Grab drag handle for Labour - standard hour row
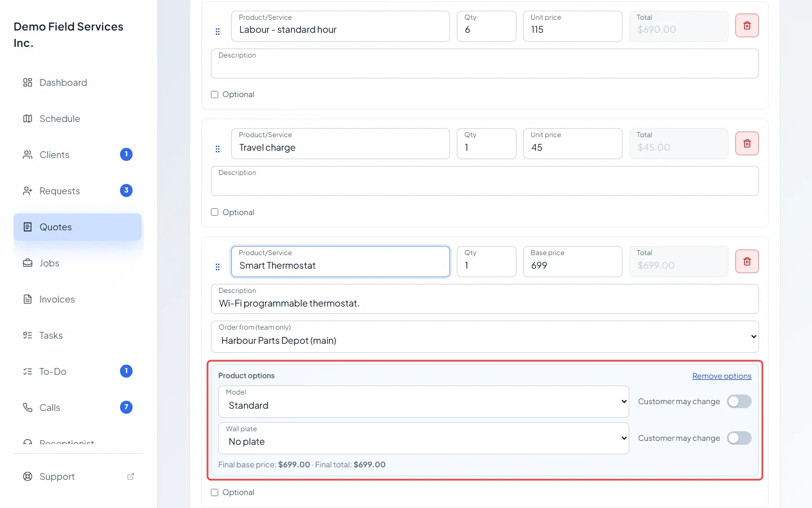The height and width of the screenshot is (508, 812). tap(218, 32)
